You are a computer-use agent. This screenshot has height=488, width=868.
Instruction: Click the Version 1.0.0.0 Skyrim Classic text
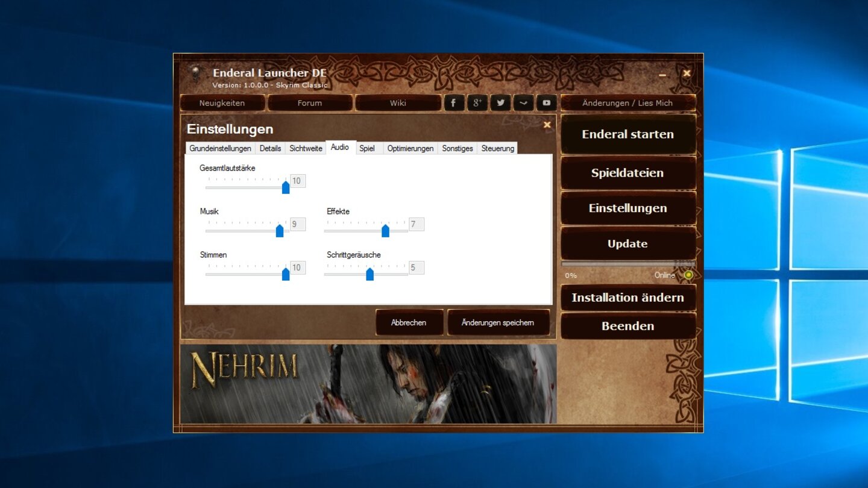(269, 85)
